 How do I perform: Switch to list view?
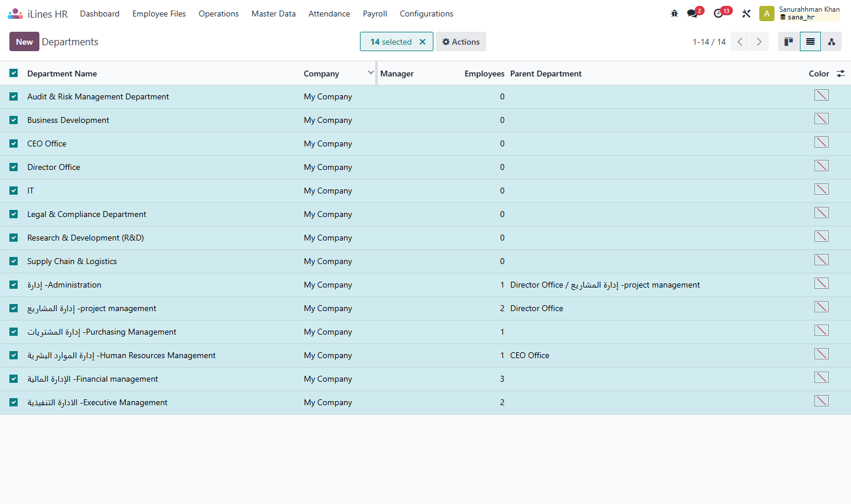810,42
